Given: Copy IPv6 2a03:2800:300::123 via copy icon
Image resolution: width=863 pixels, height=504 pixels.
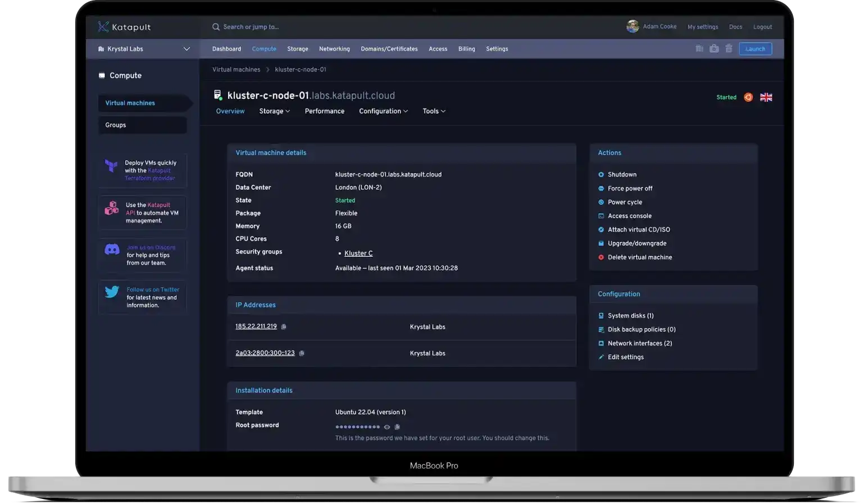Looking at the screenshot, I should coord(302,353).
